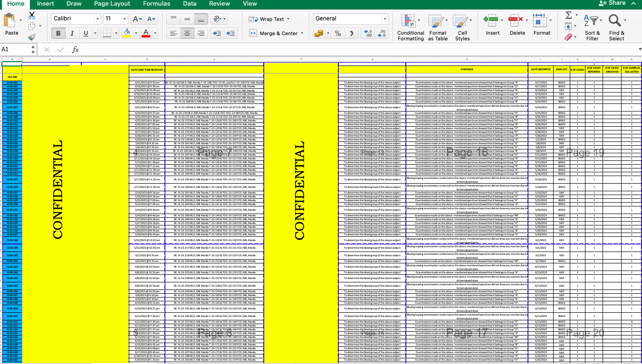Click the AutoSum sigma icon
The height and width of the screenshot is (364, 642).
point(568,15)
